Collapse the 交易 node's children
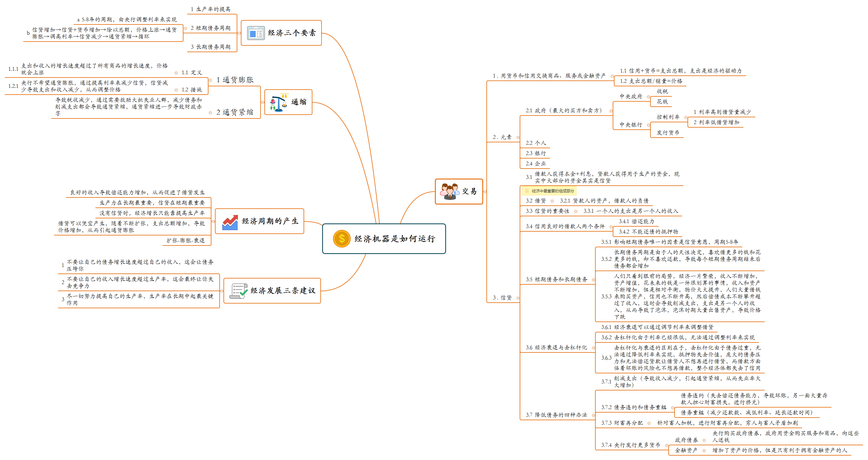Screen dimensions: 868x460 click(x=485, y=192)
